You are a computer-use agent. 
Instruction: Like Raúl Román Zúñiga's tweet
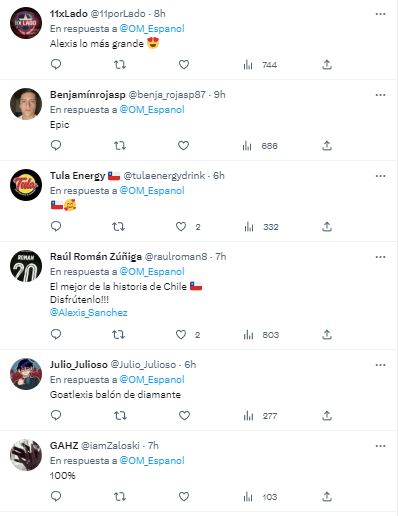[x=181, y=334]
